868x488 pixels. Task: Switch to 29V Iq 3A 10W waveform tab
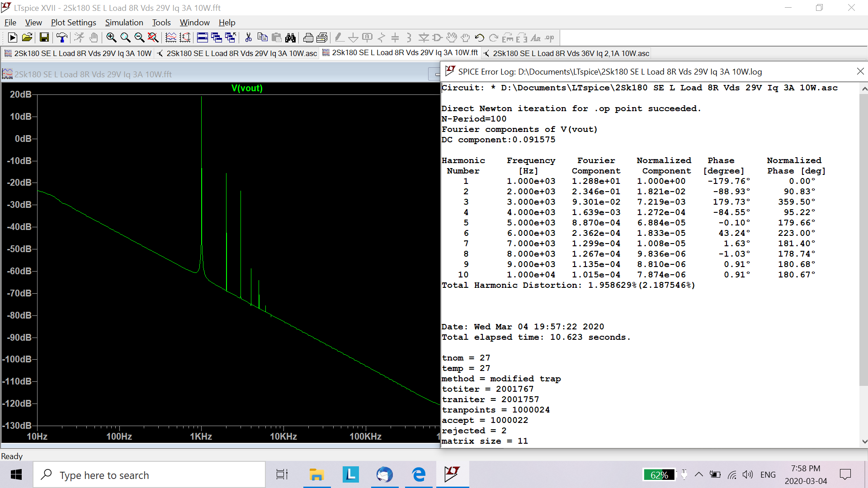pyautogui.click(x=78, y=53)
